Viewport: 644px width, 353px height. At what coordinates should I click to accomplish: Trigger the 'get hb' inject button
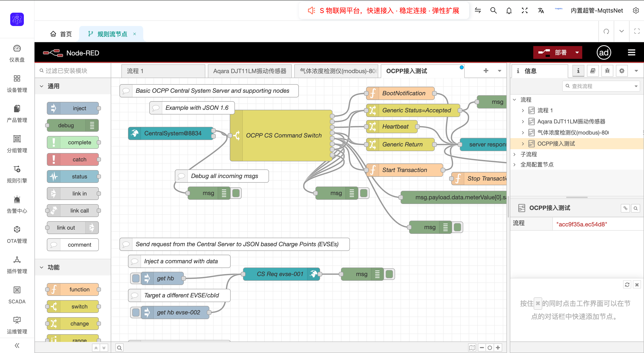click(136, 278)
